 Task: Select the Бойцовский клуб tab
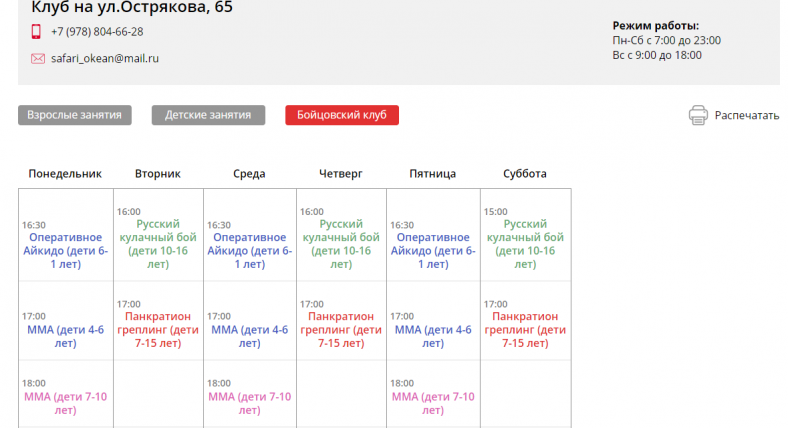[341, 115]
